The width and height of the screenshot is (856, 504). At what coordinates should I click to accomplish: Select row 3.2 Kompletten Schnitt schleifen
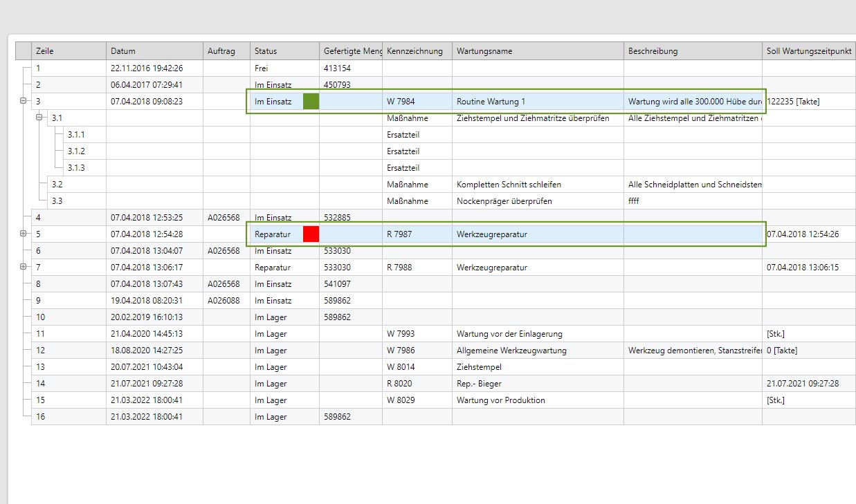pos(509,185)
